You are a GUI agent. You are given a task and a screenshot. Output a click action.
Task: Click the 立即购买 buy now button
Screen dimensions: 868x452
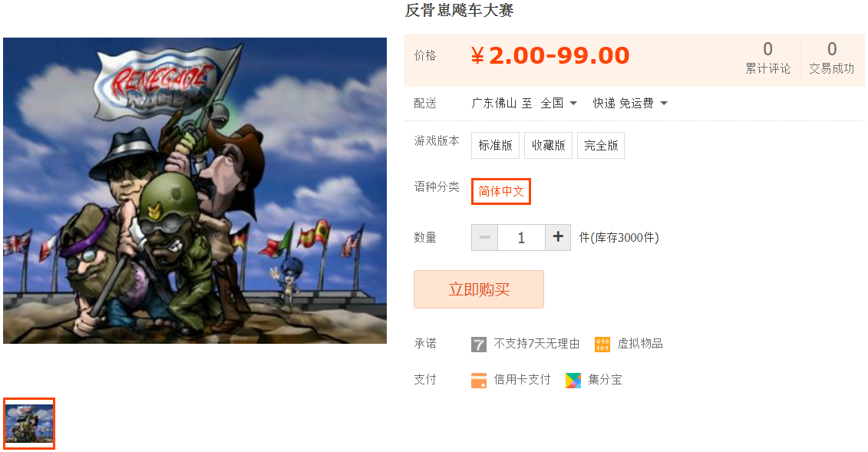(479, 289)
